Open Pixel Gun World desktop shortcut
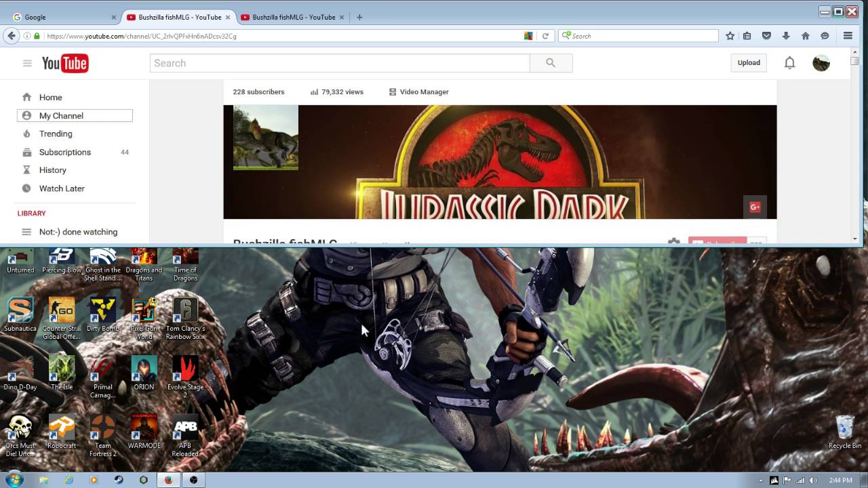Screen dimensions: 868x488 click(144, 319)
